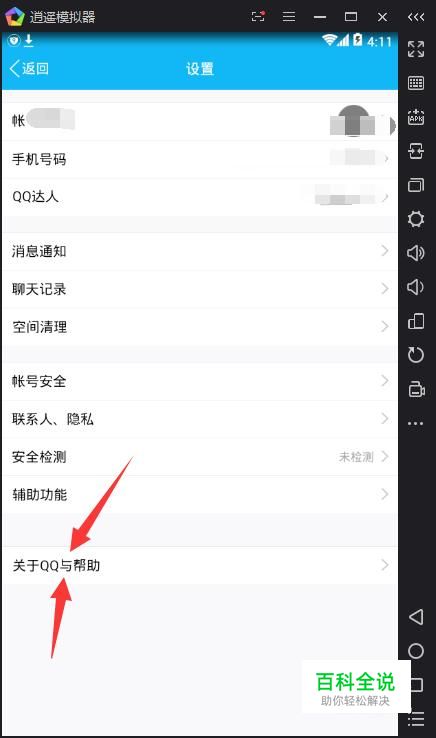Open the keyboard mapping icon

pyautogui.click(x=416, y=83)
